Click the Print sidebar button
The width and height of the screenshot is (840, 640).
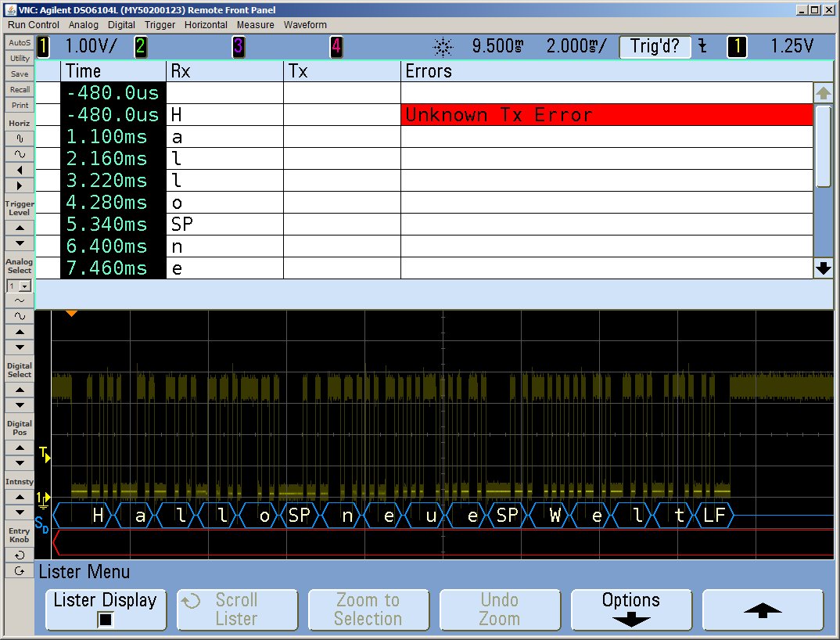tap(20, 105)
